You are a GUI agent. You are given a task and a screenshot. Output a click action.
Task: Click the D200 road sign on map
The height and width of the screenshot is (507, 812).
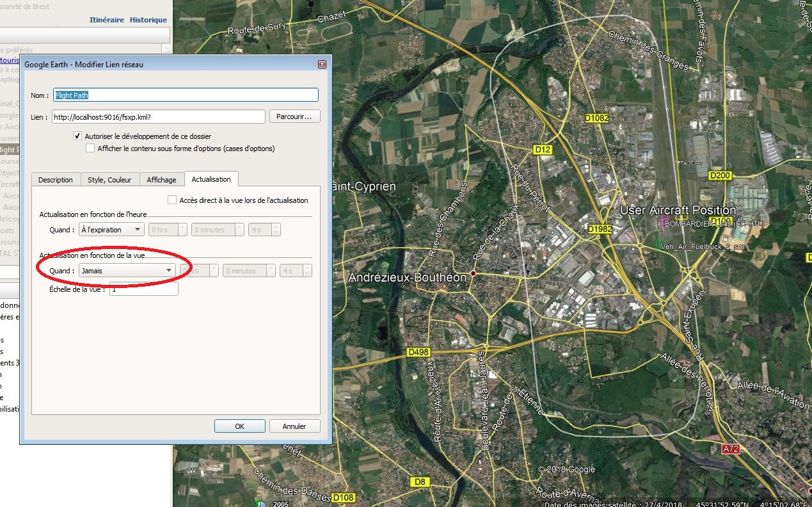(x=720, y=175)
